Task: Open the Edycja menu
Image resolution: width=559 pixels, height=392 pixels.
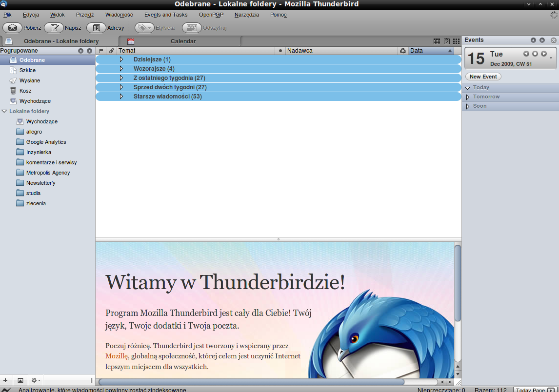Action: 31,15
